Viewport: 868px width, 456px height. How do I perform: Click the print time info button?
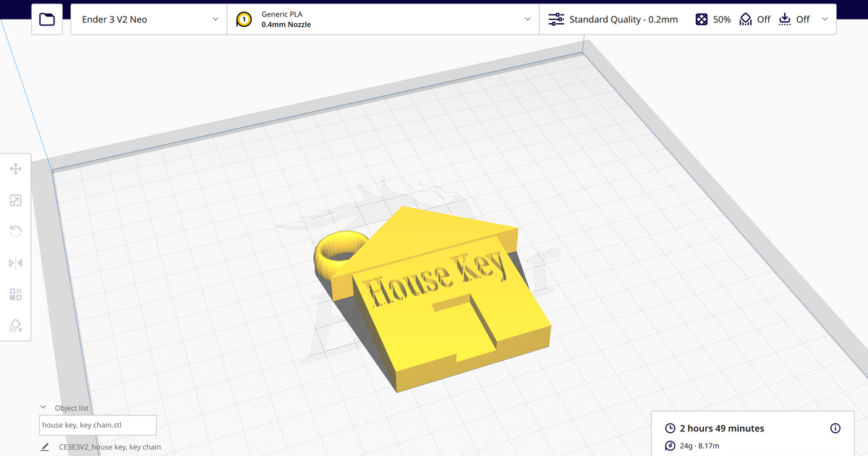(x=835, y=428)
